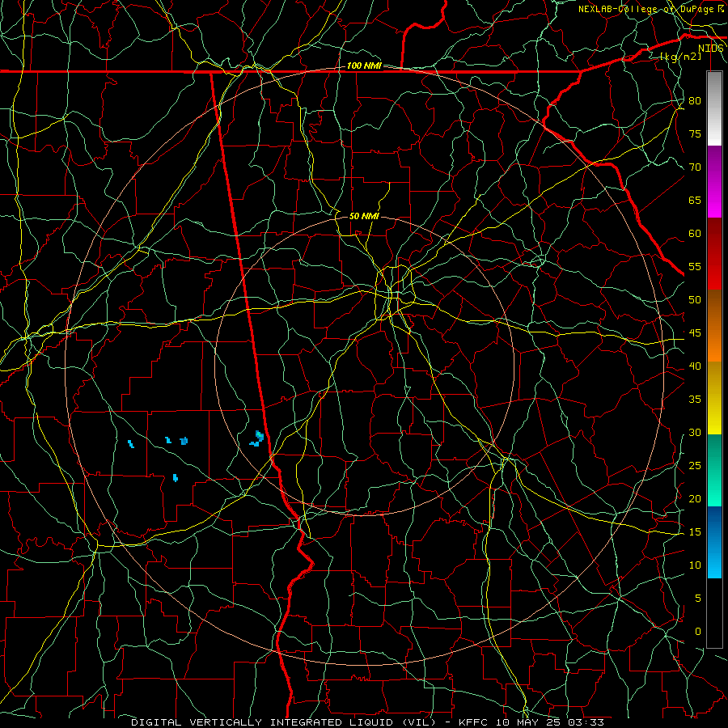Image resolution: width=728 pixels, height=728 pixels.
Task: Pick the black bottom segment of the color scale
Action: [714, 612]
